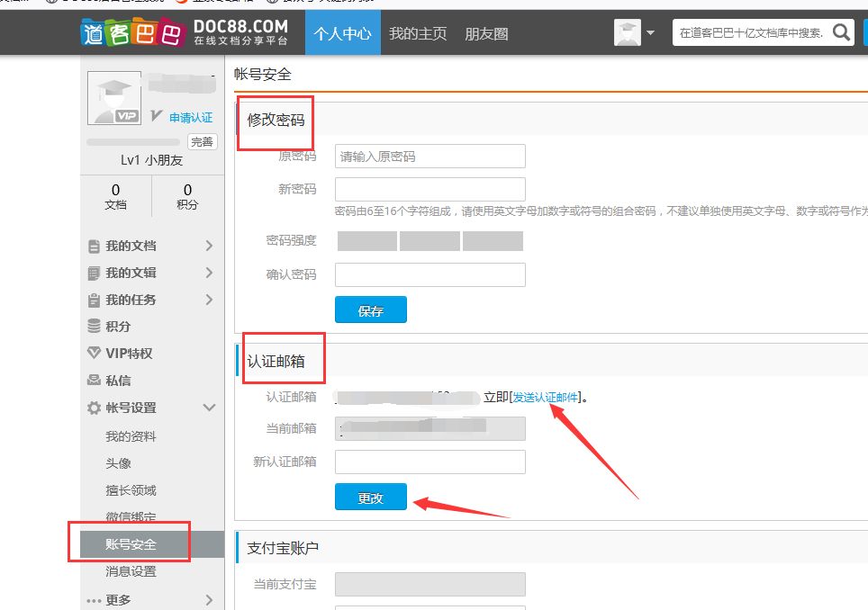
Task: Switch to 我的主页 tab
Action: pos(418,34)
